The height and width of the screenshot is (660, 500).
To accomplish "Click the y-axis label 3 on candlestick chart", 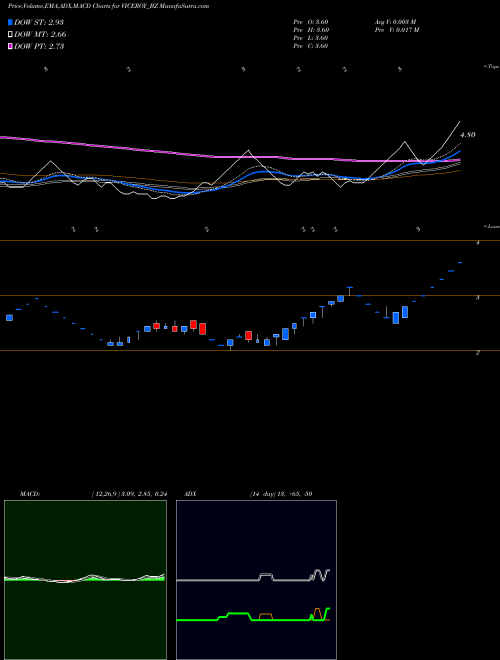I will [478, 298].
